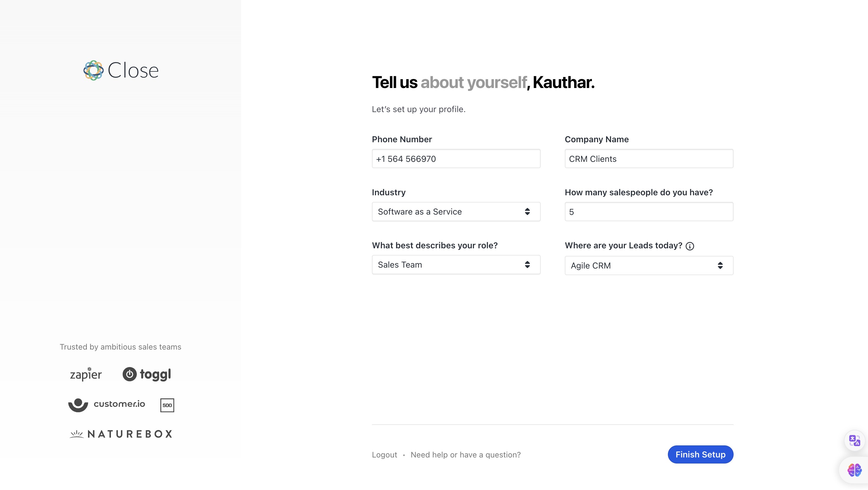Click the Industry dropdown arrow

tap(527, 212)
